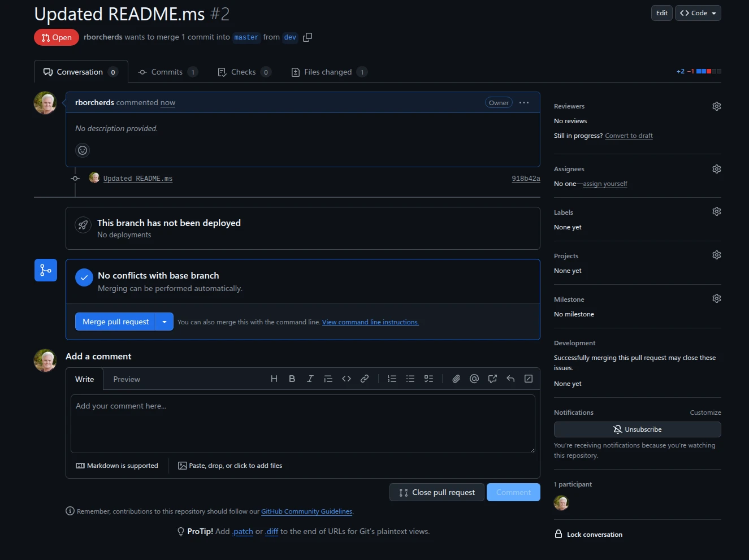Click the master branch label

246,37
